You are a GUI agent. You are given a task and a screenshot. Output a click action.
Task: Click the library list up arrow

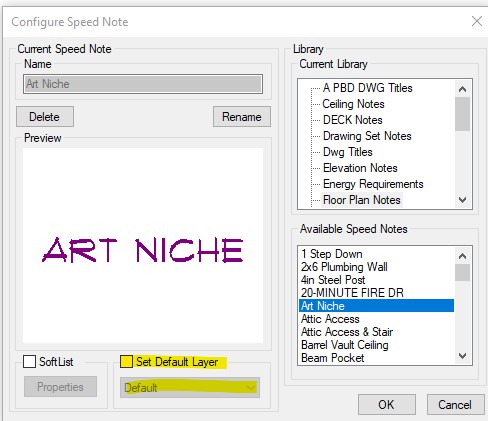pyautogui.click(x=462, y=89)
